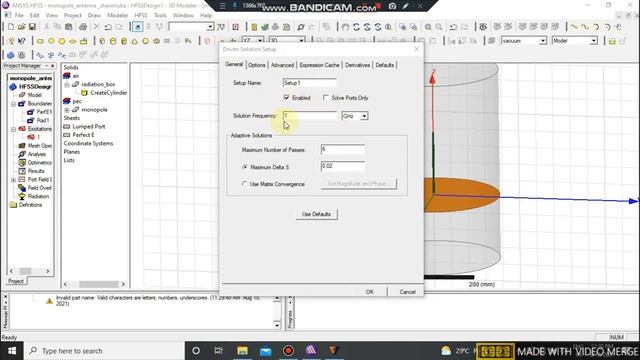This screenshot has width=640, height=360.
Task: Click the Use Defaults button
Action: click(316, 214)
